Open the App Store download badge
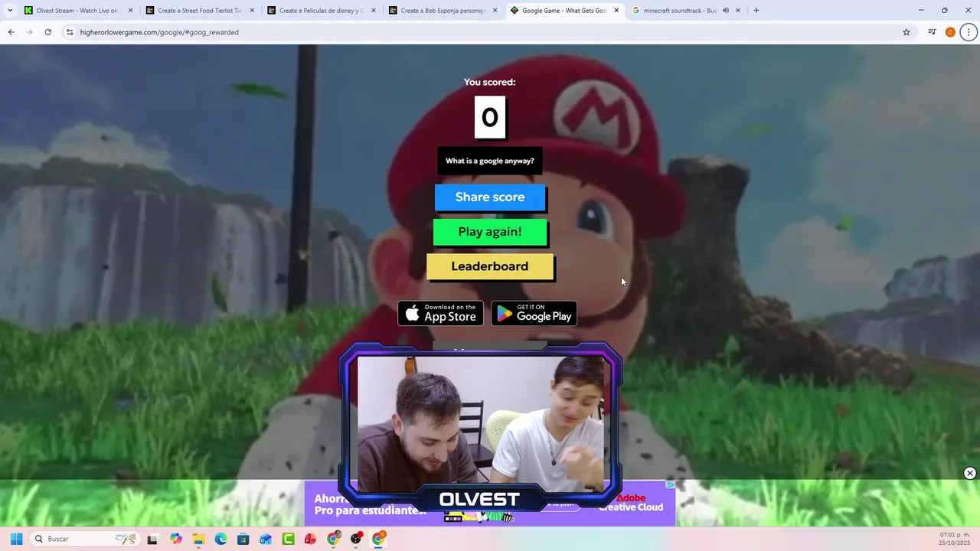980x551 pixels. coord(441,313)
